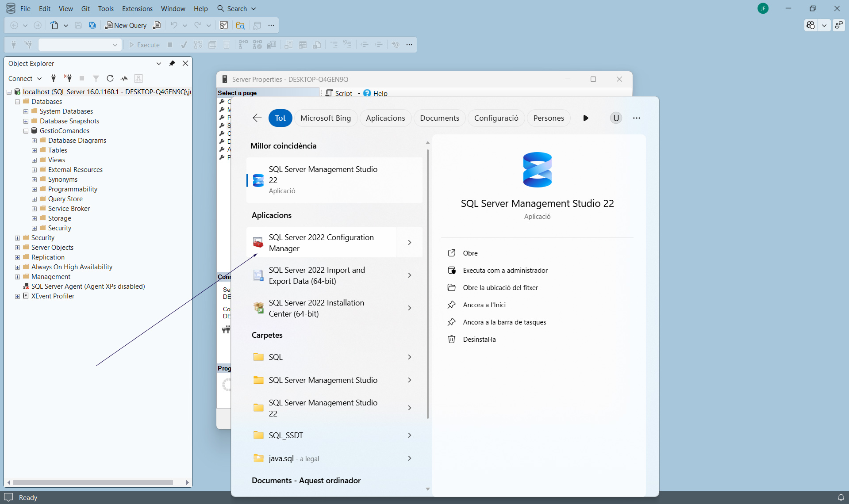Click the Disconnect icon in Object Explorer

pos(68,78)
